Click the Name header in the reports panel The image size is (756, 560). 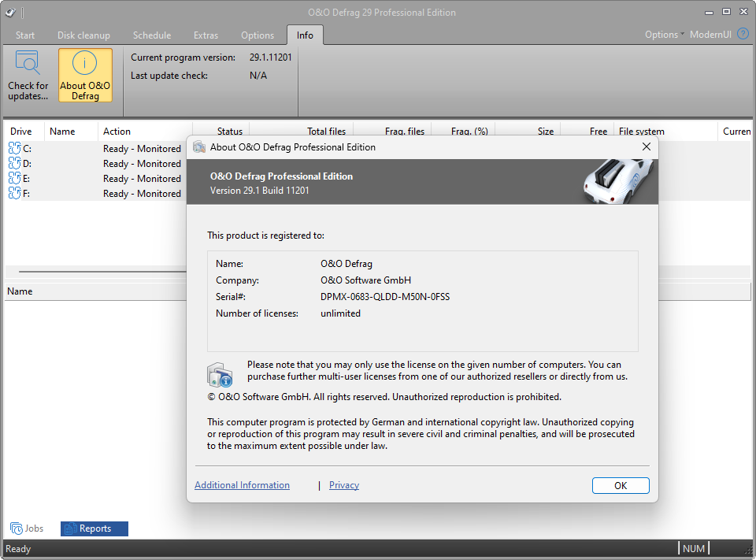click(x=20, y=291)
